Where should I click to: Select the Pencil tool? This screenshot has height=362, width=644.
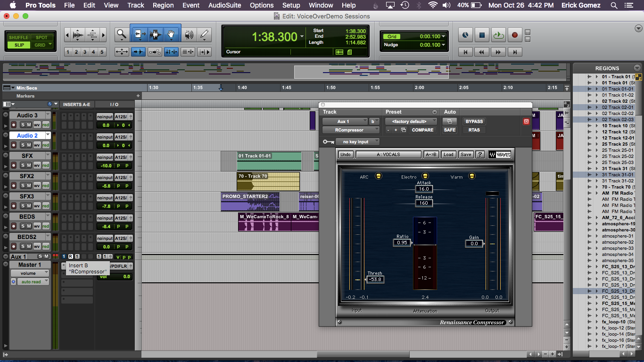204,34
